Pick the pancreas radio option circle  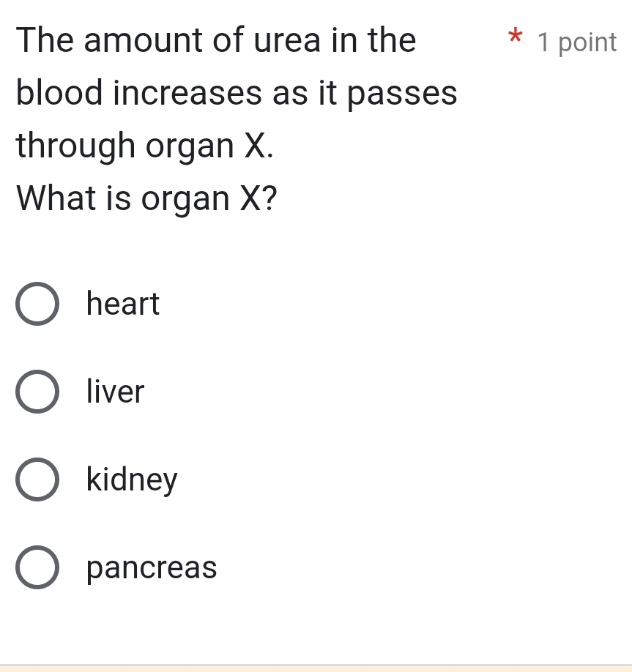point(37,567)
